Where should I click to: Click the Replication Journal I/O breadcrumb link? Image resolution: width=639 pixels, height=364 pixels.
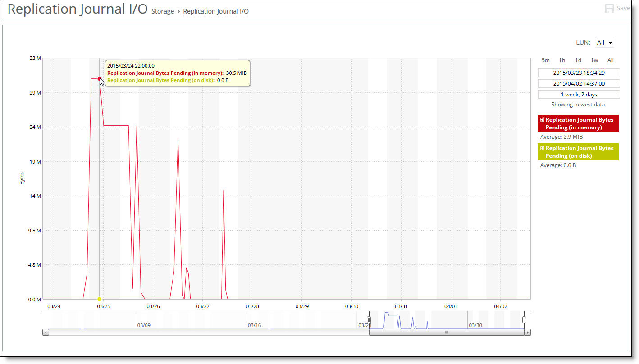click(216, 11)
